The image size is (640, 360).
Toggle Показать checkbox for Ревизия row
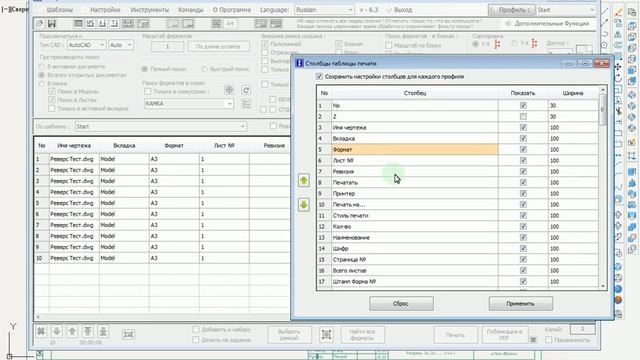pos(523,171)
